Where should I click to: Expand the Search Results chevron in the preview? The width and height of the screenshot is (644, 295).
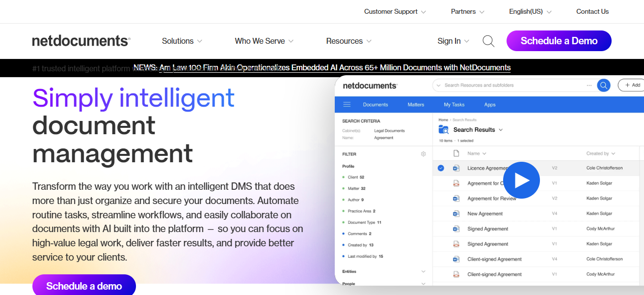501,130
